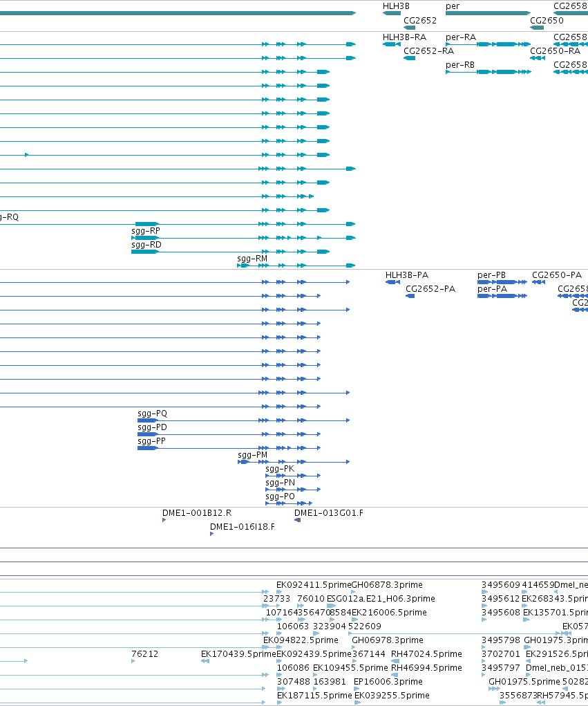Select the sgg-PD protein label
This screenshot has height=706, width=588.
click(152, 427)
